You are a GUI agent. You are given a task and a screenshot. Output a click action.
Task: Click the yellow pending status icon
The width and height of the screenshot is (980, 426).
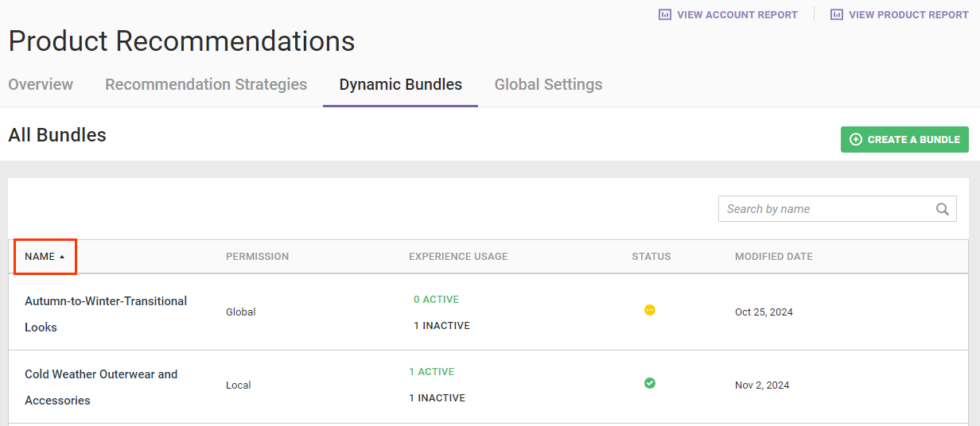pos(650,310)
